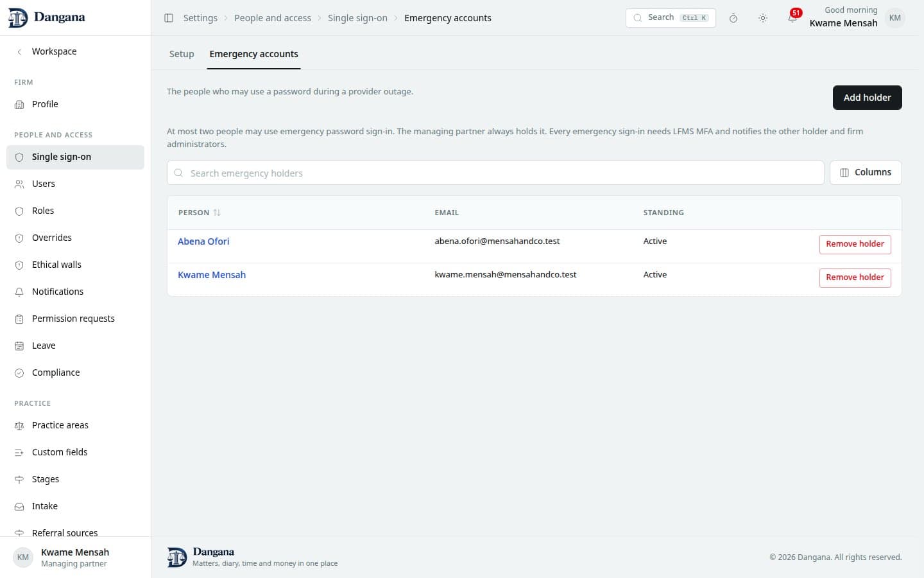Open Users in sidebar
This screenshot has width=924, height=578.
(x=75, y=184)
